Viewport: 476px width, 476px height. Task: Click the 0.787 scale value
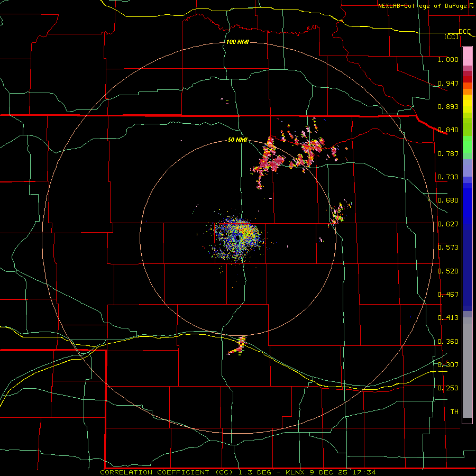pos(448,153)
